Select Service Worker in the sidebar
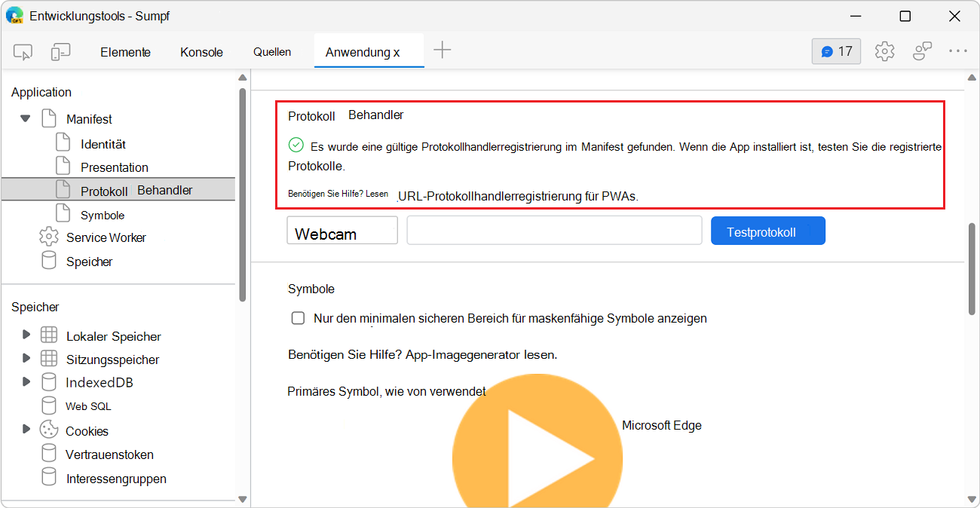Image resolution: width=980 pixels, height=508 pixels. (106, 237)
